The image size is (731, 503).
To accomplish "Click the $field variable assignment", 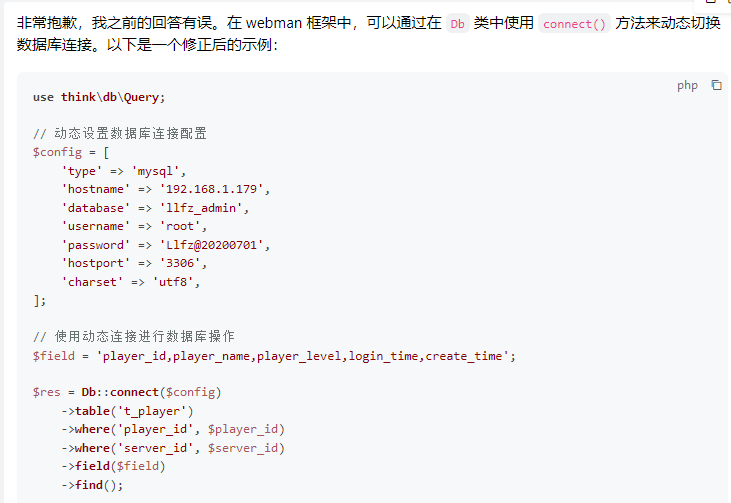I will click(x=274, y=356).
